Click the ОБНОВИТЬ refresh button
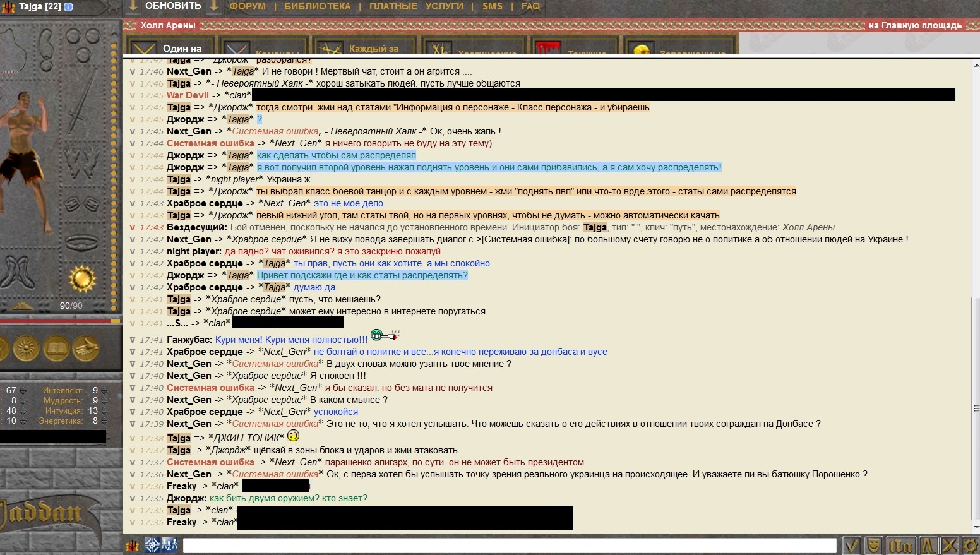Viewport: 980px width, 555px height. 173,6
